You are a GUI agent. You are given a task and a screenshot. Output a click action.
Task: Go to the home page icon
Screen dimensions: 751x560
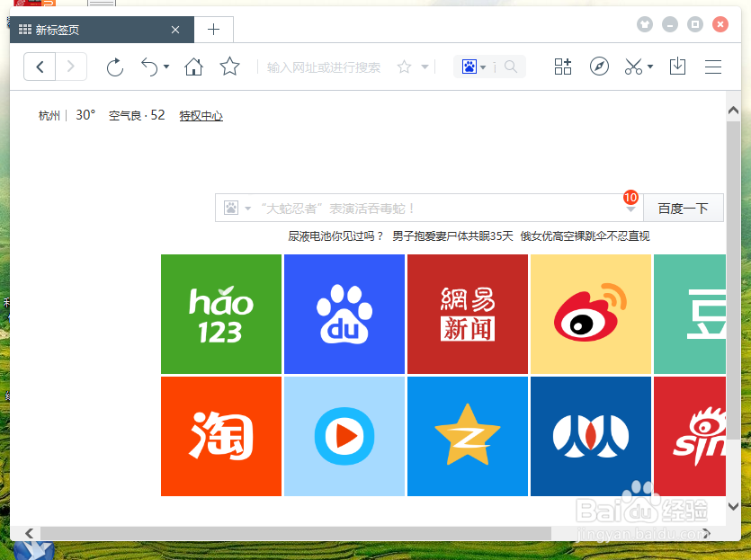click(193, 67)
